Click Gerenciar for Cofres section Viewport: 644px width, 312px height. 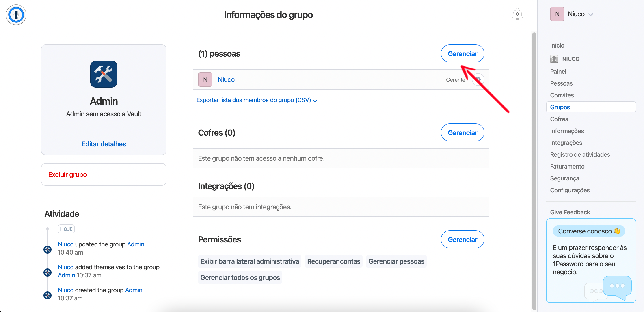(x=462, y=132)
